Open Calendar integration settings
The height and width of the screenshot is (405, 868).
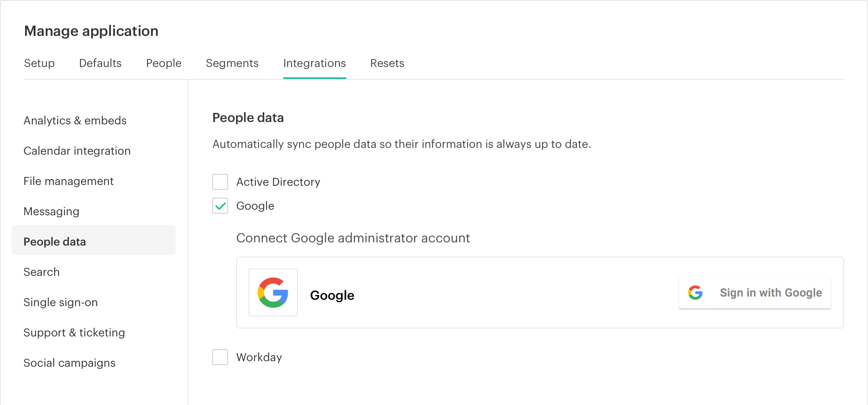point(77,151)
